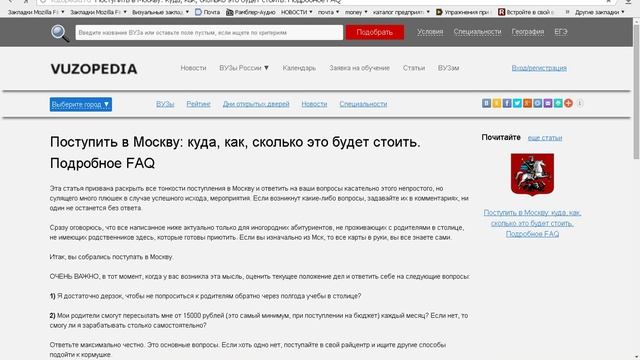Share via yellow Odnoklassniki icon

(497, 103)
